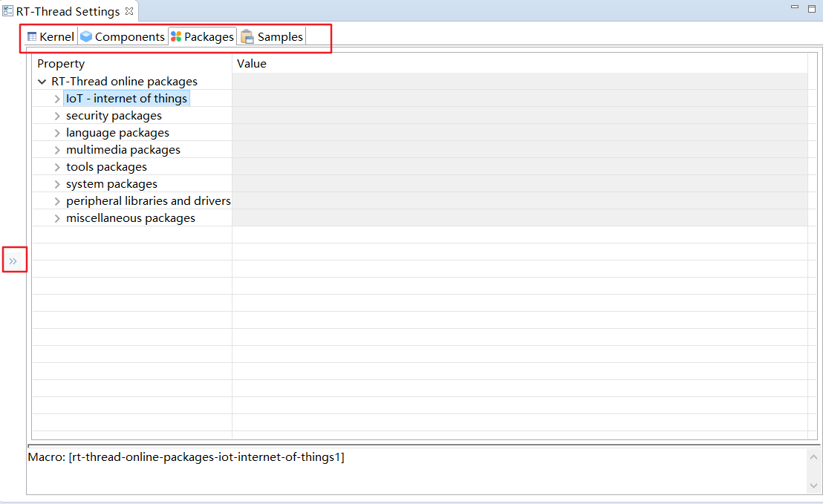This screenshot has width=823, height=504.
Task: Expand the miscellaneous packages node
Action: [57, 218]
